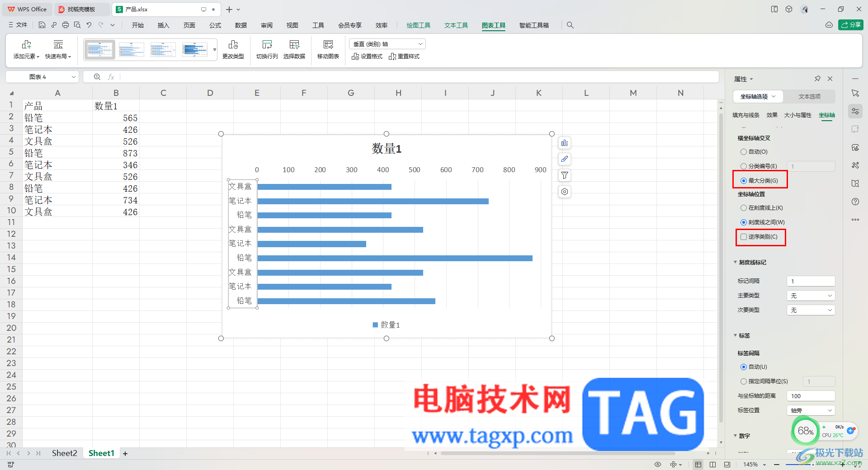The height and width of the screenshot is (470, 868).
Task: Click the print preview icon in quick toolbar
Action: point(77,25)
